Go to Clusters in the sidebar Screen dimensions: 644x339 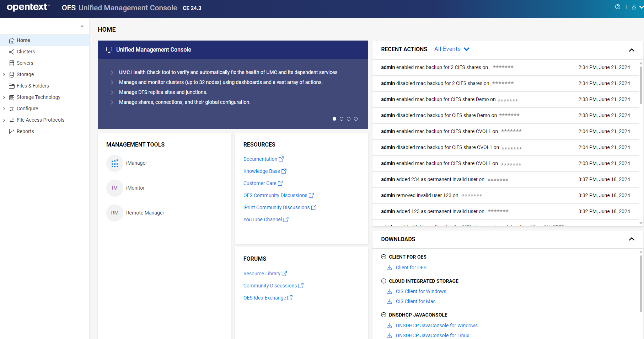(x=26, y=52)
